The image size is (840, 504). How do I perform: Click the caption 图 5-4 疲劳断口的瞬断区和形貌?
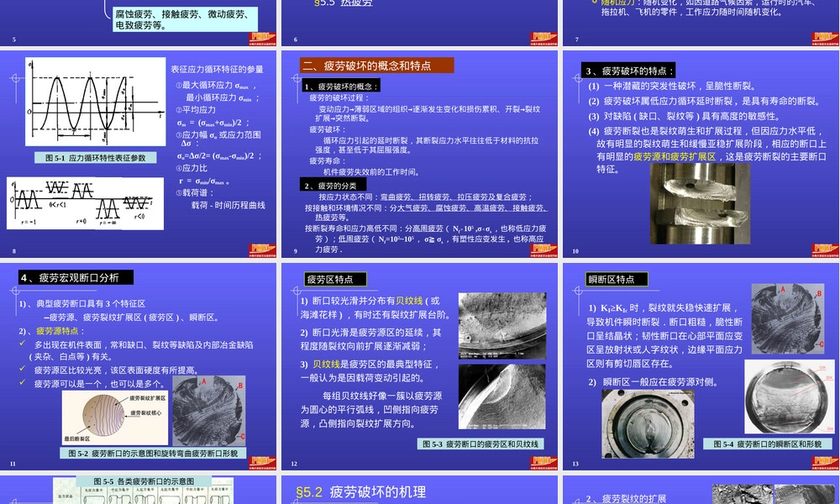click(x=768, y=444)
